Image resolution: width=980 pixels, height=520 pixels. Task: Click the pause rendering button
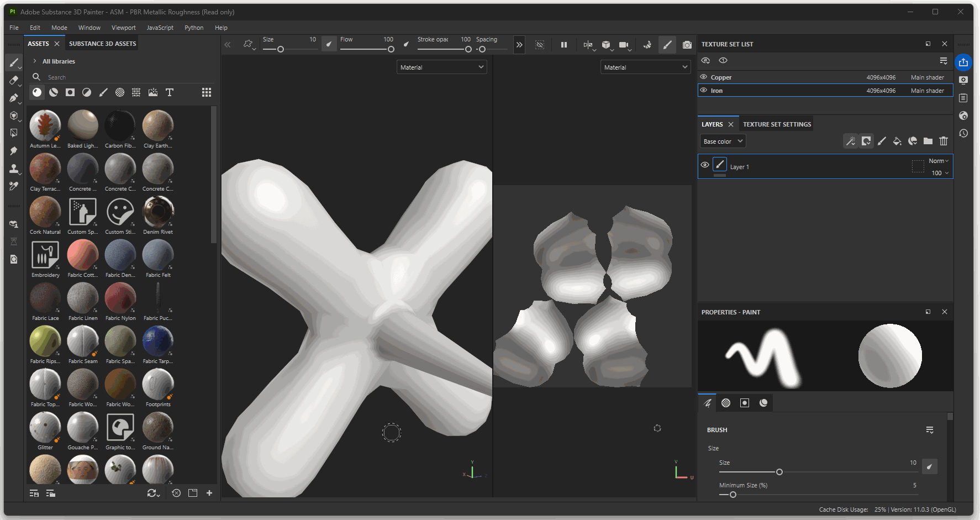(564, 45)
